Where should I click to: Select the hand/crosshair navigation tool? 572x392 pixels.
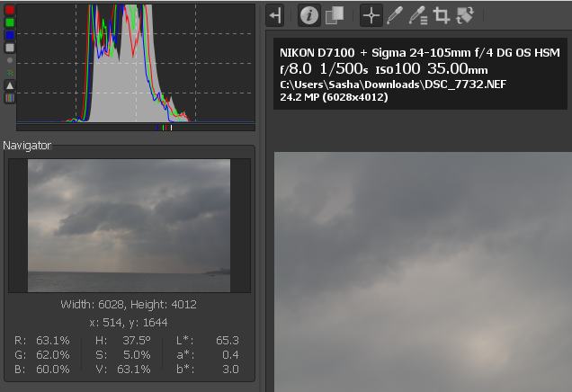(x=371, y=15)
